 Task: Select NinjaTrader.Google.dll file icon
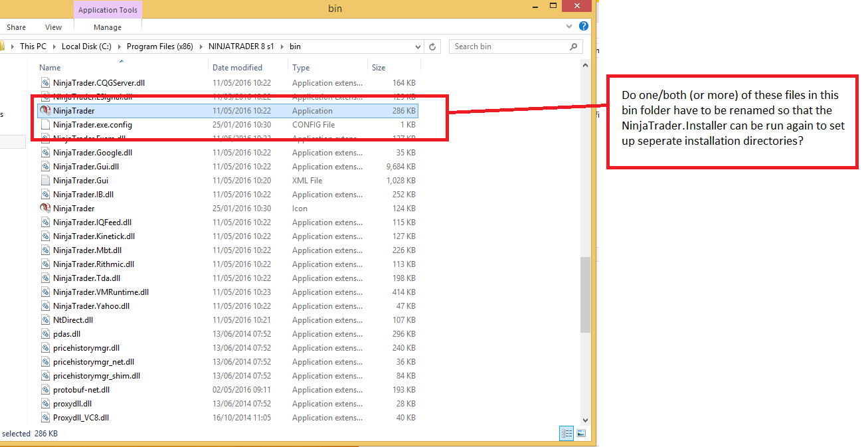pos(45,153)
